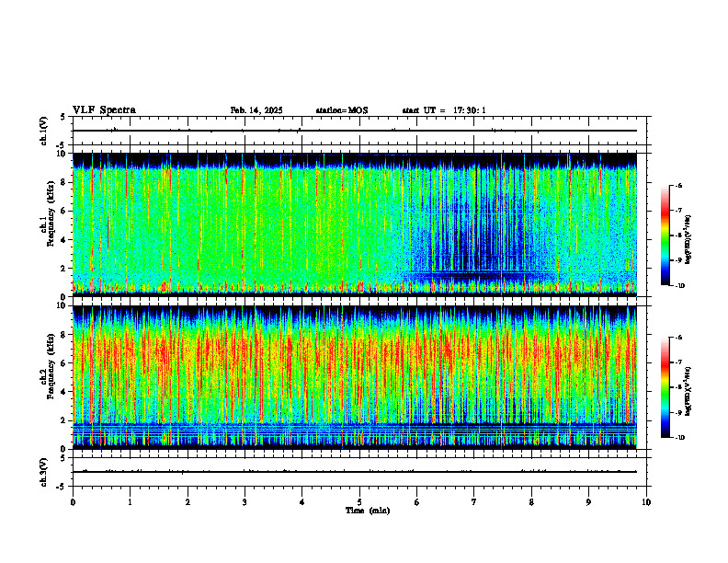728x563 pixels.
Task: Click the ch.1 spectrogram color scale bar
Action: 665,236
